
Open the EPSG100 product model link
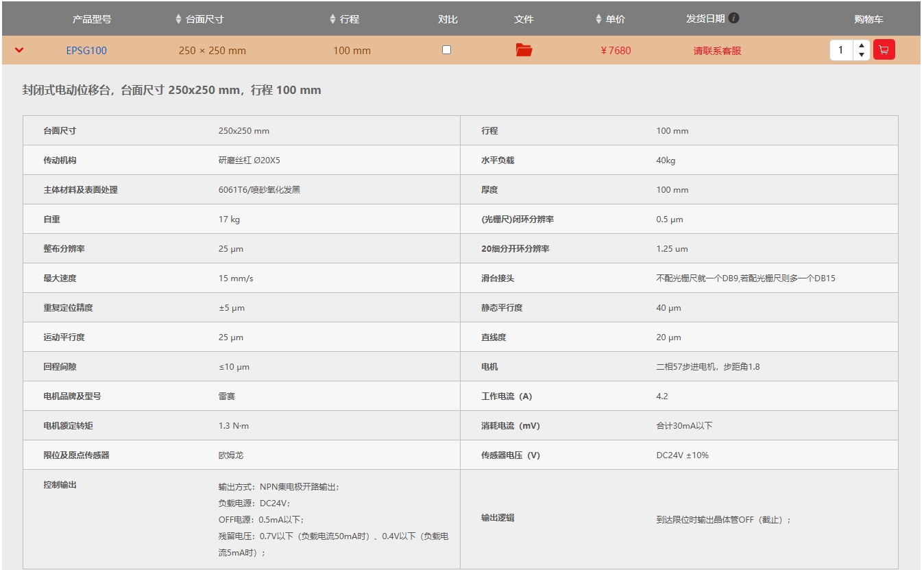point(86,51)
